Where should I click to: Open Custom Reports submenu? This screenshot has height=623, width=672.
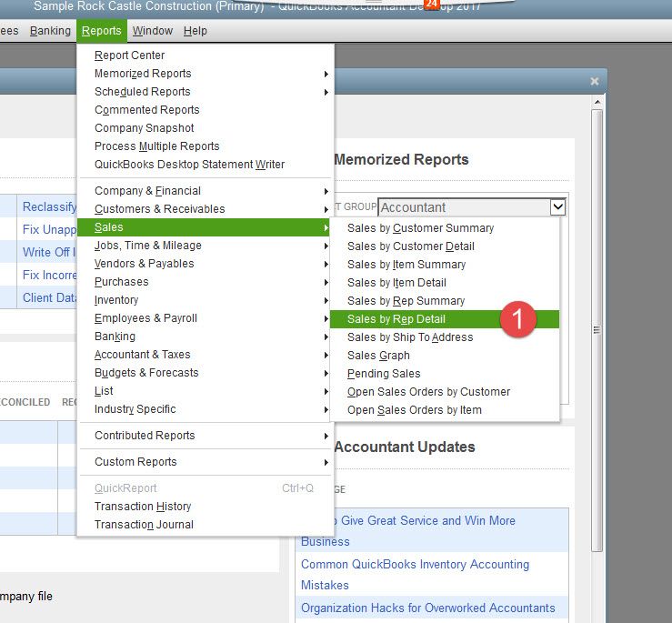[x=205, y=462]
